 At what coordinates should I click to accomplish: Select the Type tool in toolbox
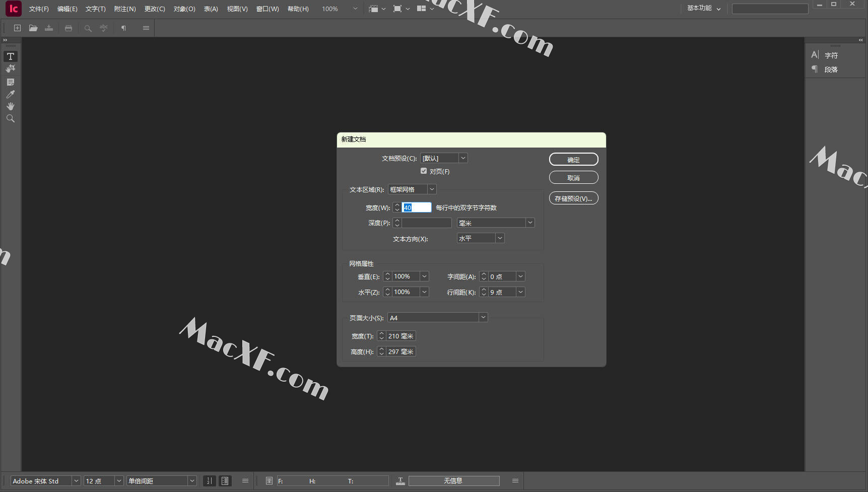pyautogui.click(x=11, y=56)
